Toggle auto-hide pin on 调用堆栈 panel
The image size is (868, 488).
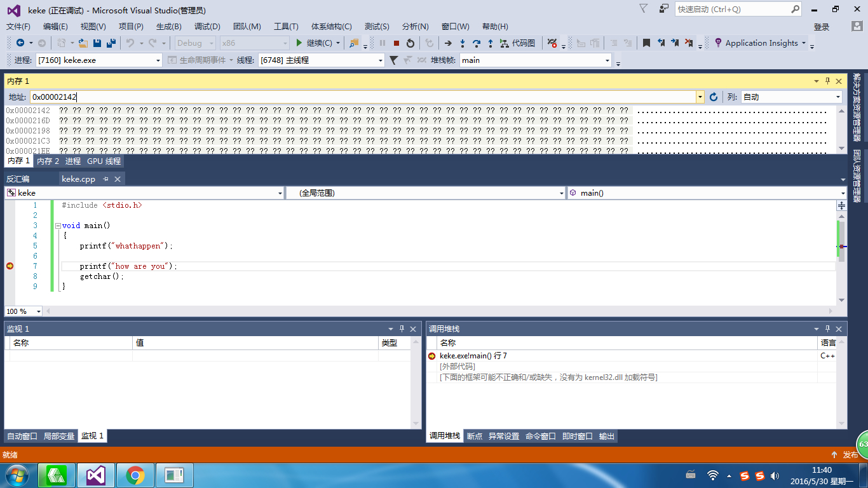[x=827, y=329]
